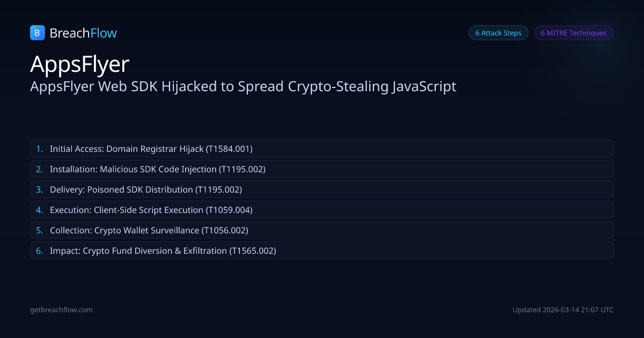This screenshot has width=644, height=338.
Task: Click step number 3 marker
Action: point(39,189)
